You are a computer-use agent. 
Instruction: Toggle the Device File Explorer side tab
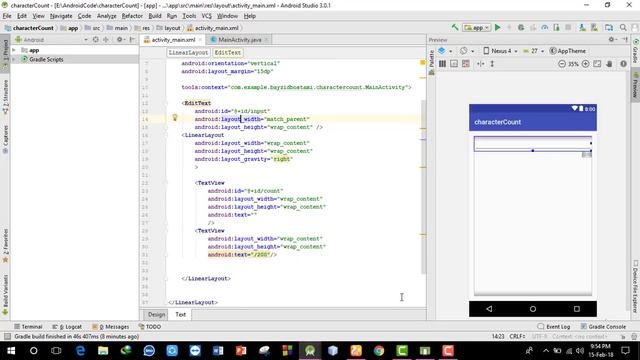tap(636, 287)
